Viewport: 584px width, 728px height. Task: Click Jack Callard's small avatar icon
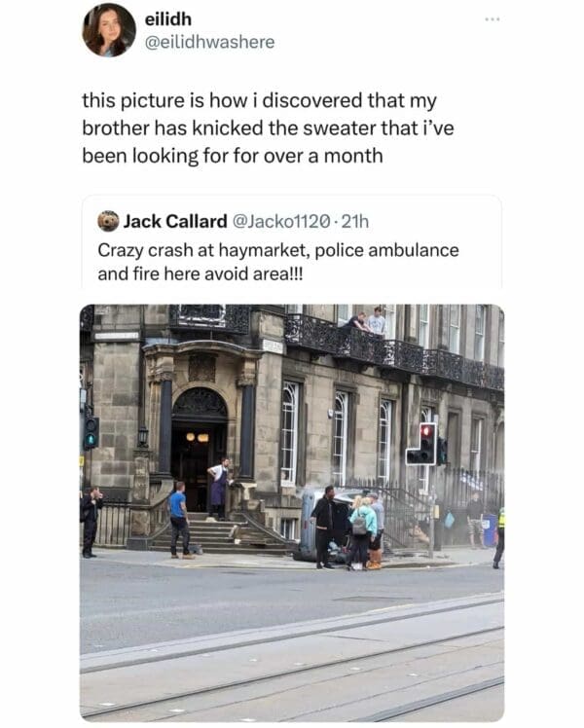(x=108, y=221)
